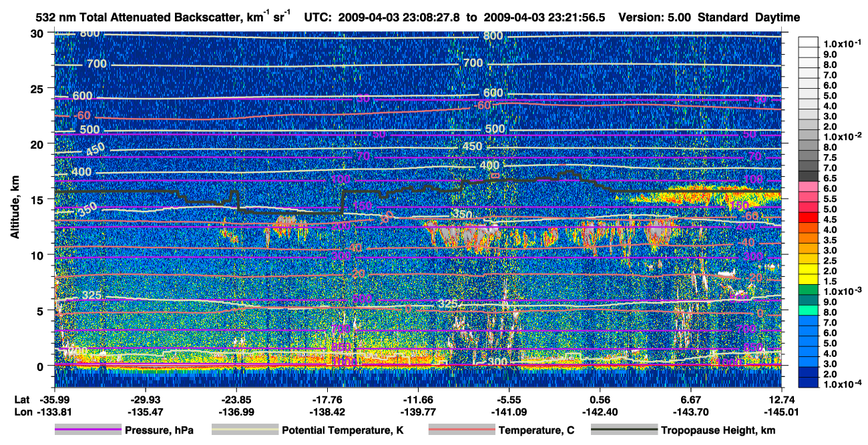Click latitude value -5.55

[x=509, y=400]
